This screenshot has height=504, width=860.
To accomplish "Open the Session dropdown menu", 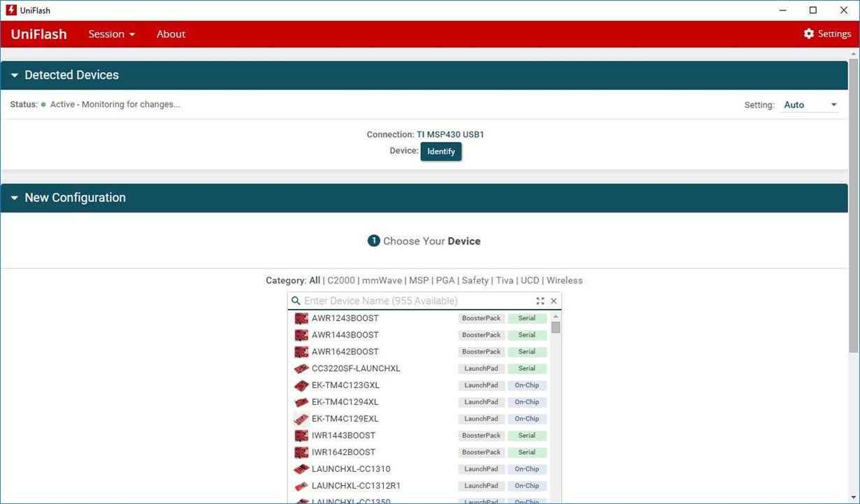I will tap(112, 34).
